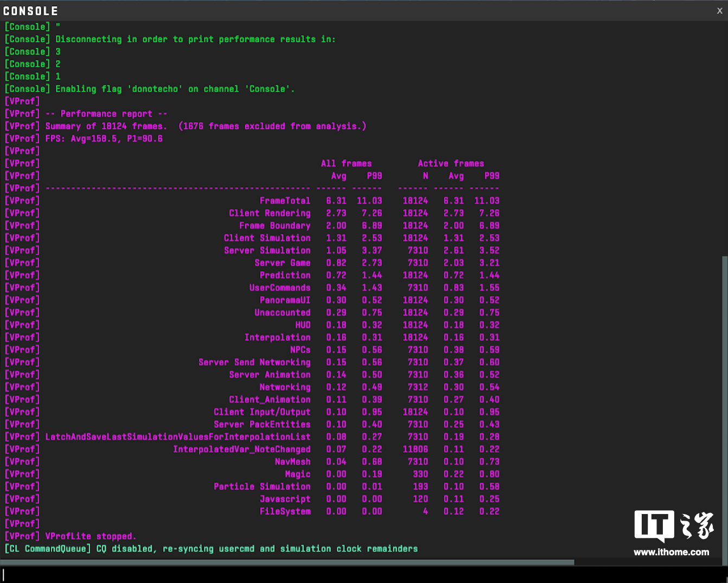Screen dimensions: 728x583
Task: Click the horizontal scrollbar thumb
Action: coord(288,562)
